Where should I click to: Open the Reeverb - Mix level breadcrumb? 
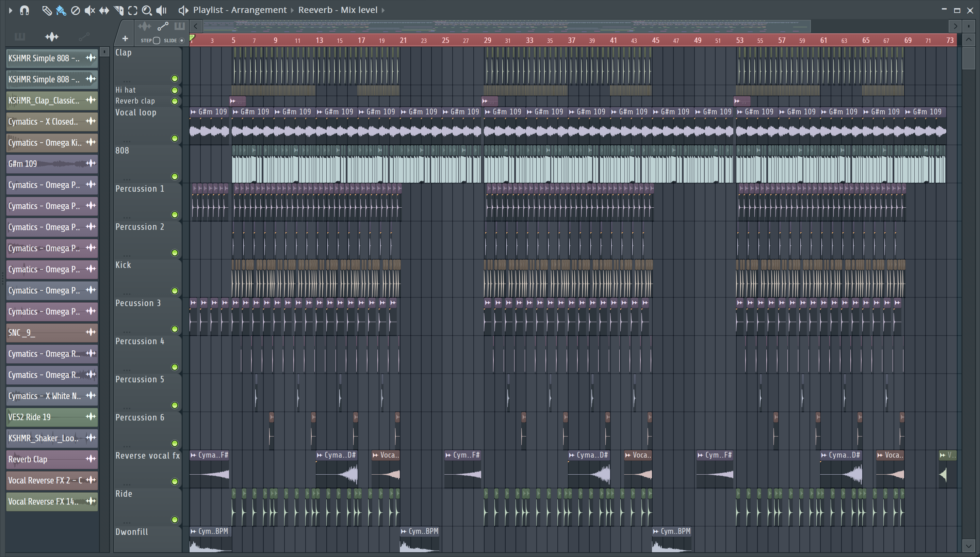[338, 10]
